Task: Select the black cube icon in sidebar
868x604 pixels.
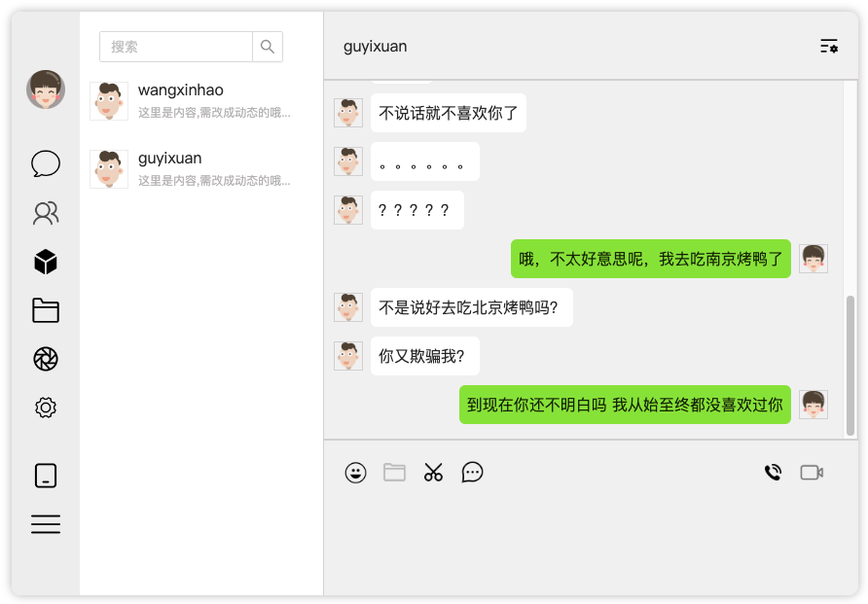Action: (46, 262)
